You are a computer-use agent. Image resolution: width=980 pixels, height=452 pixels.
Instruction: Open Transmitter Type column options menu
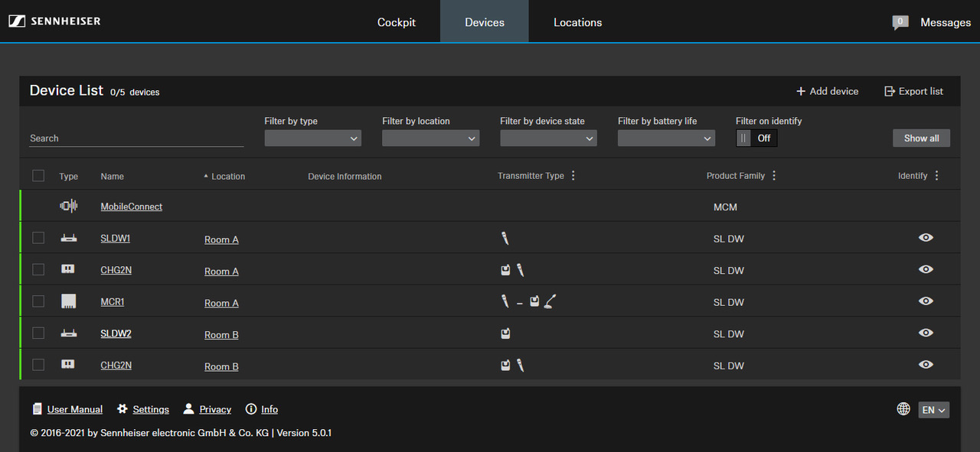tap(573, 176)
